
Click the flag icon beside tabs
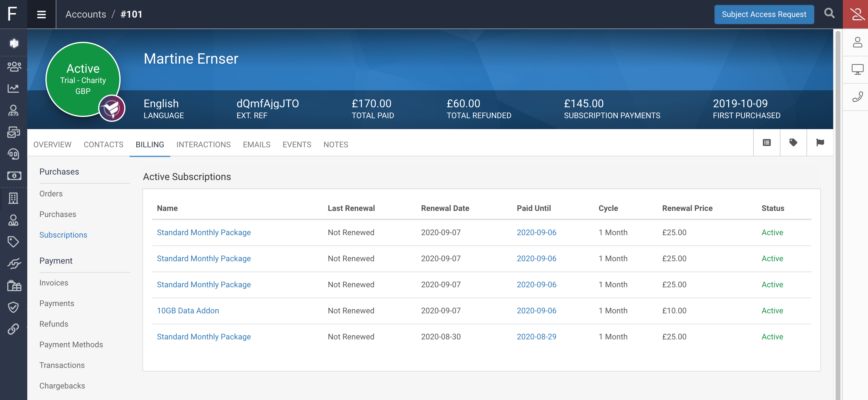click(x=820, y=142)
